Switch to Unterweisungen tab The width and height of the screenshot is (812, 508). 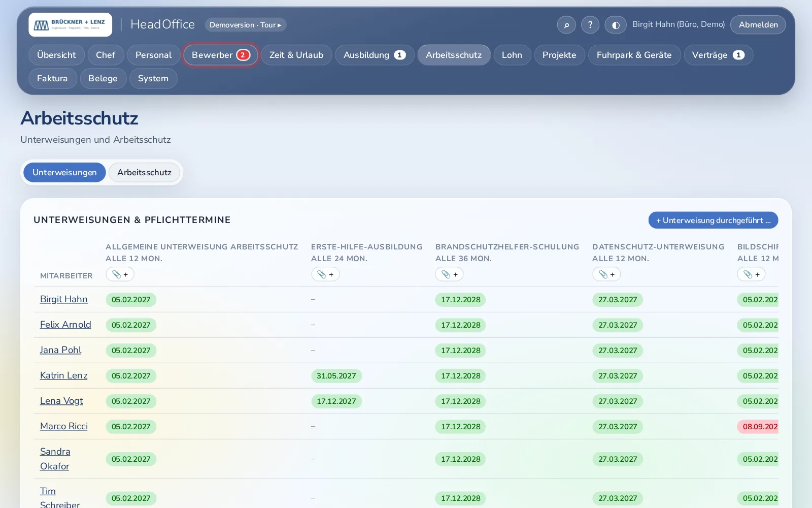(x=64, y=172)
